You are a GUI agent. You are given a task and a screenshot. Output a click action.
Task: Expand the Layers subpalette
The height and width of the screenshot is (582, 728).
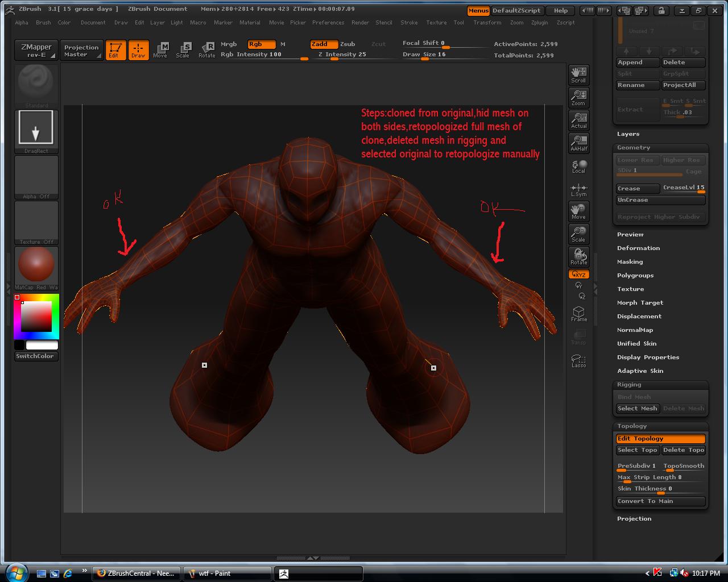628,134
